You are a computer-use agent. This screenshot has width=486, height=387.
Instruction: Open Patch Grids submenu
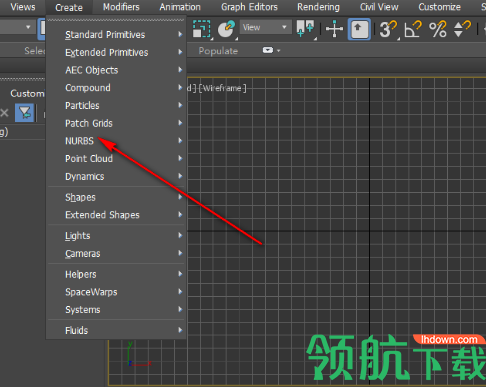click(x=116, y=123)
